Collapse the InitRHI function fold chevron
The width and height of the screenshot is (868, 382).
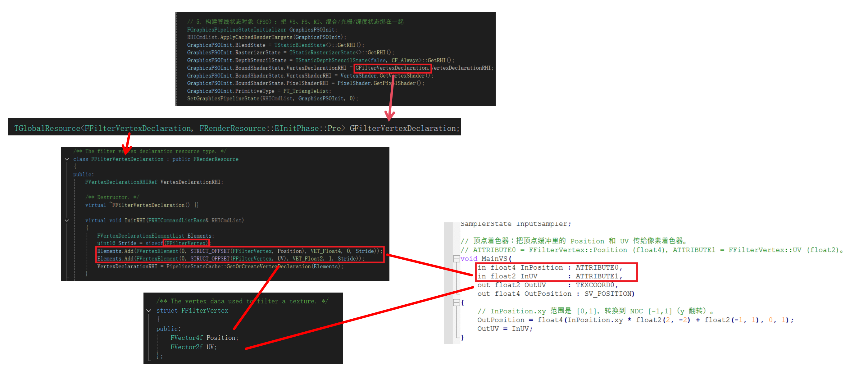coord(67,221)
